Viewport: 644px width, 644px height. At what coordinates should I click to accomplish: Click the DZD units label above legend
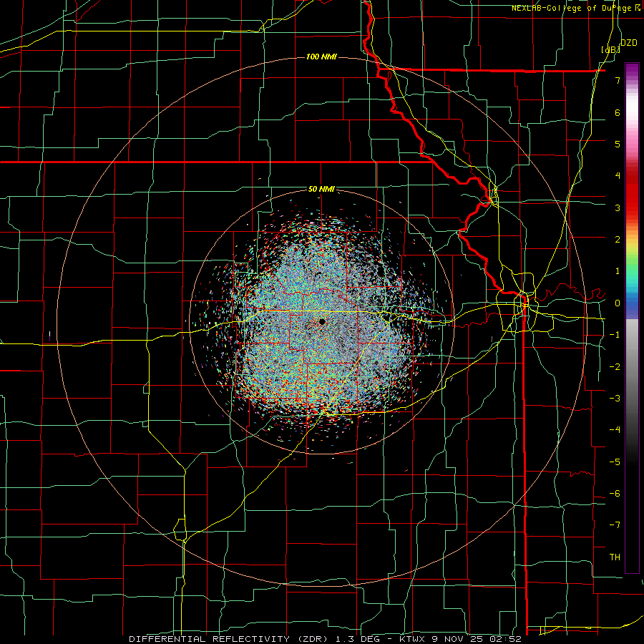pos(629,43)
